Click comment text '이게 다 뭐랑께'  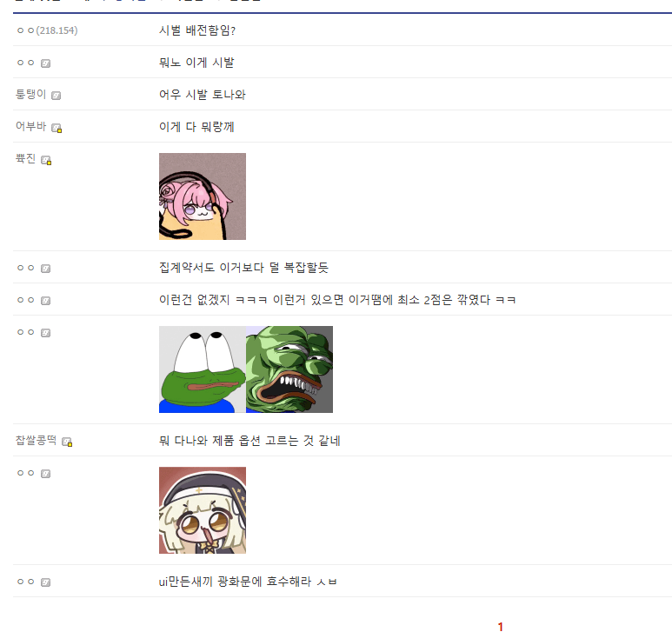coord(196,127)
